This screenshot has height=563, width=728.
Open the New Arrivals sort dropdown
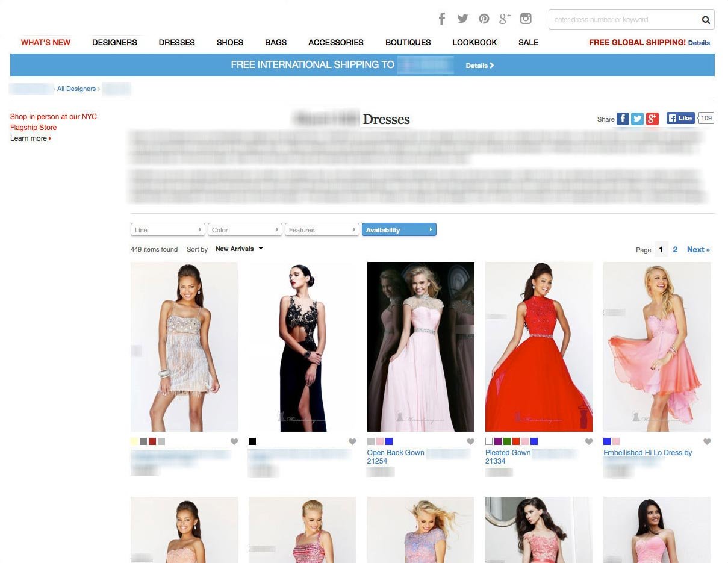[239, 249]
